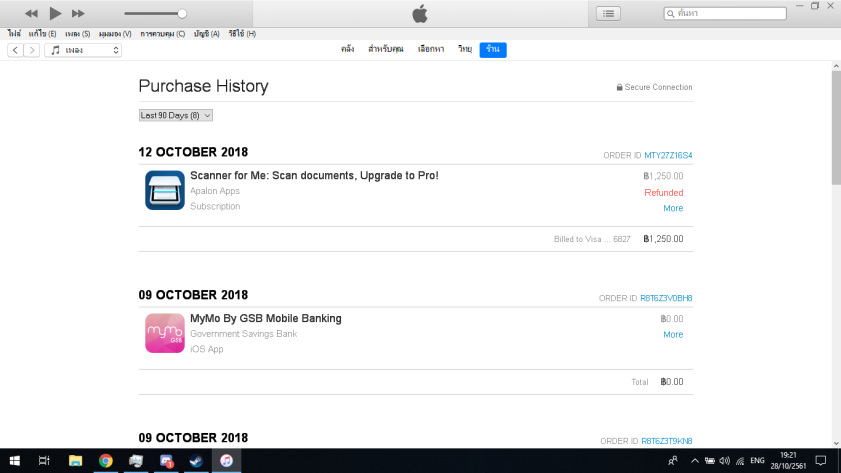Click the MyMo GSB app icon
Screen dimensions: 841x473
click(165, 333)
